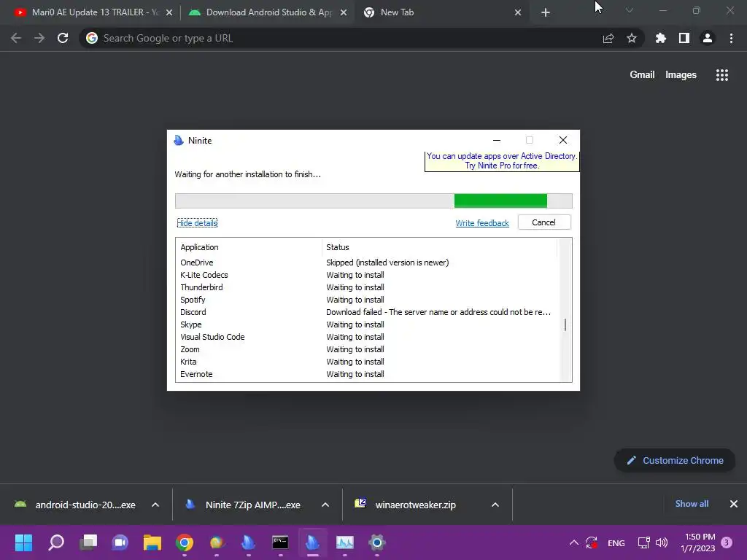Click Write feedback link in Ninite
The image size is (747, 560).
(482, 223)
